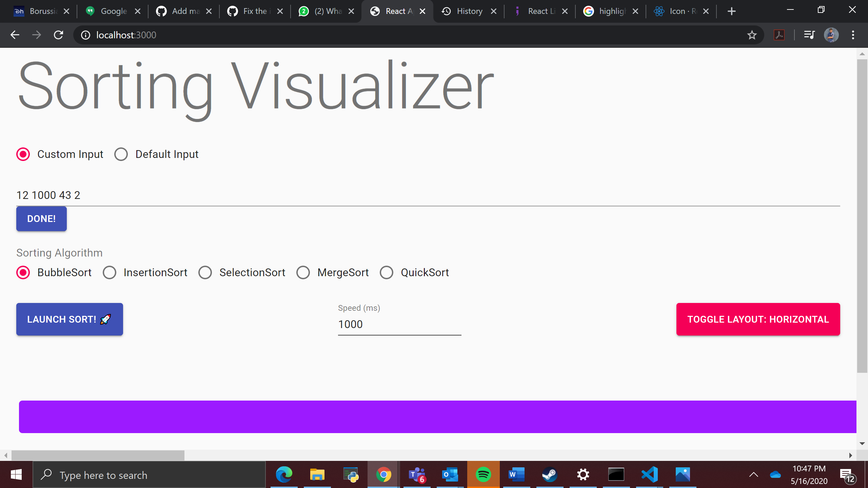Select the QuickSort algorithm
The image size is (868, 488).
[386, 272]
